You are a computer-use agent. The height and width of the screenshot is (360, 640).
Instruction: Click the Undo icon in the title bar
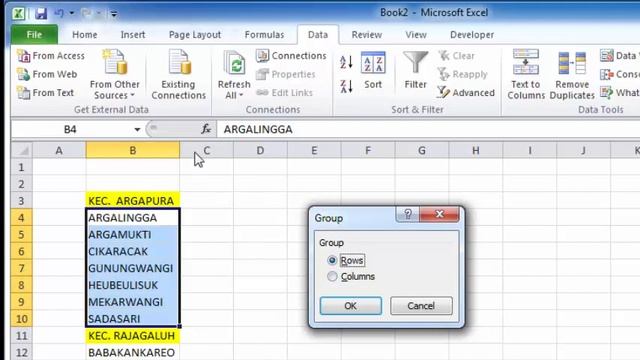59,13
